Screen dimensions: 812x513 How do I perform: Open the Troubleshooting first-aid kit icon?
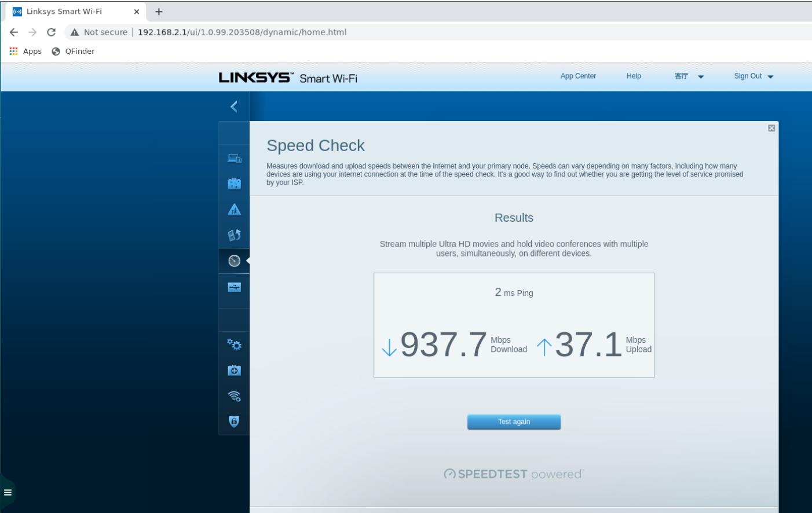[x=234, y=370]
